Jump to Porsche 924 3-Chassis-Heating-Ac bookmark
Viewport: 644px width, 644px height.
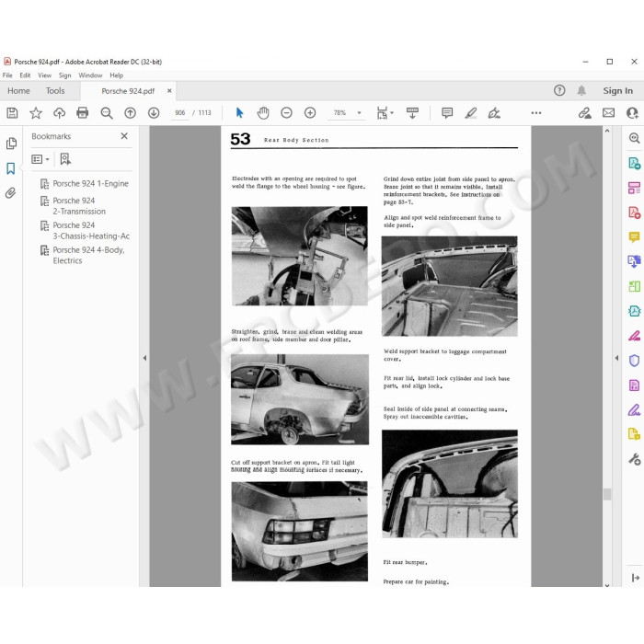click(x=91, y=230)
